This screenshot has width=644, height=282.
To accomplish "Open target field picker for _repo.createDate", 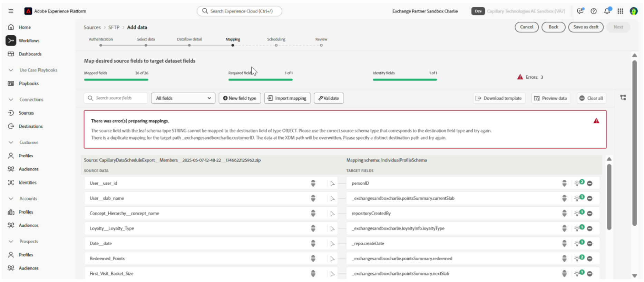I will pyautogui.click(x=564, y=243).
